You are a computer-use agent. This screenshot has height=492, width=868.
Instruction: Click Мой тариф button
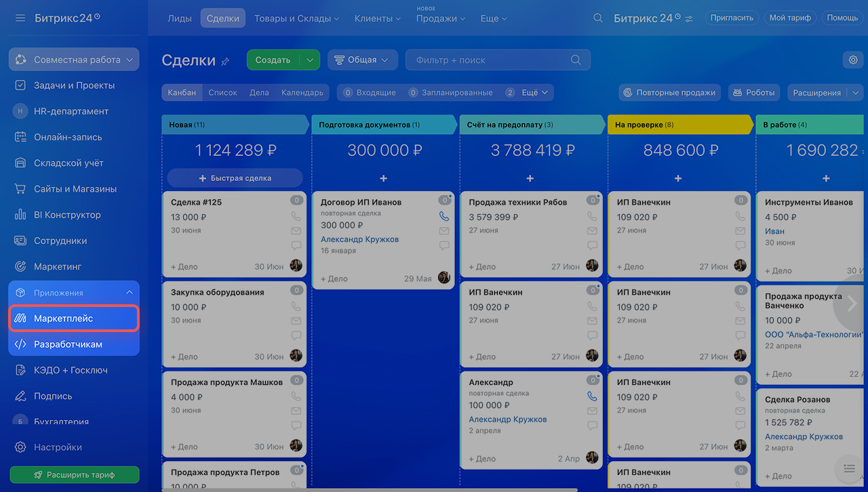coord(790,18)
